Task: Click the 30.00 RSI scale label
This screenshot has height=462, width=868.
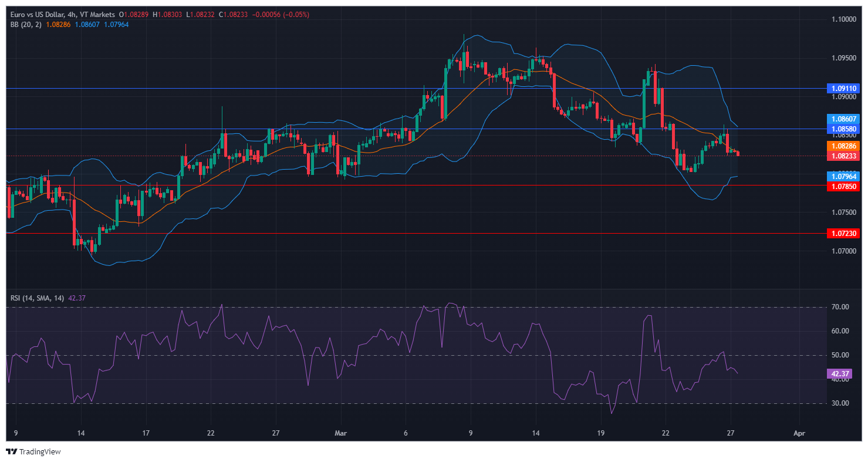Action: click(841, 403)
